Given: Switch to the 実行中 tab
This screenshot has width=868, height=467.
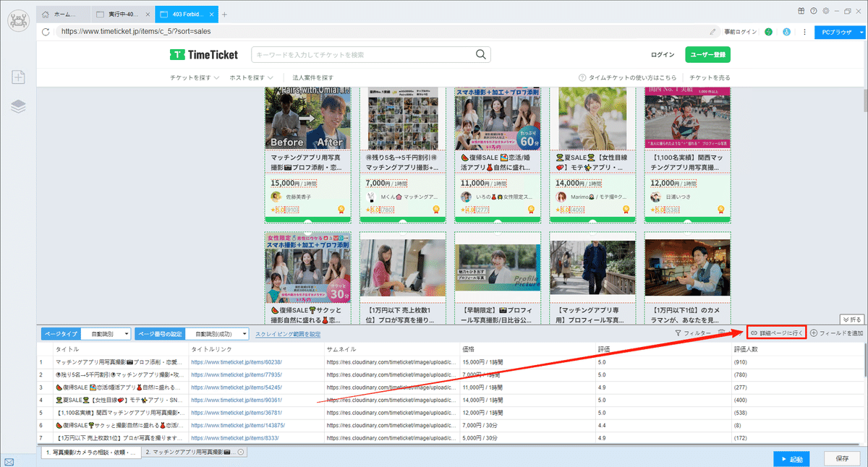Looking at the screenshot, I should (x=123, y=14).
